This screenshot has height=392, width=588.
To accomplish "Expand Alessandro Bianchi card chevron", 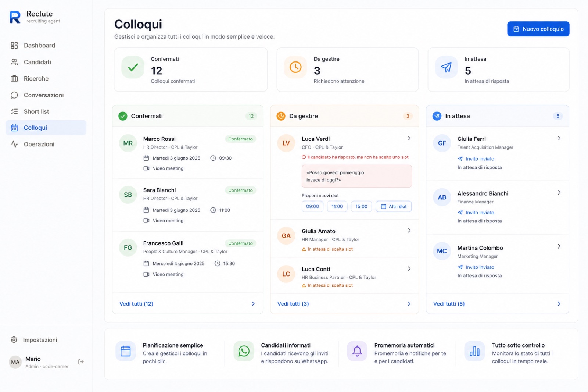I will [x=559, y=192].
